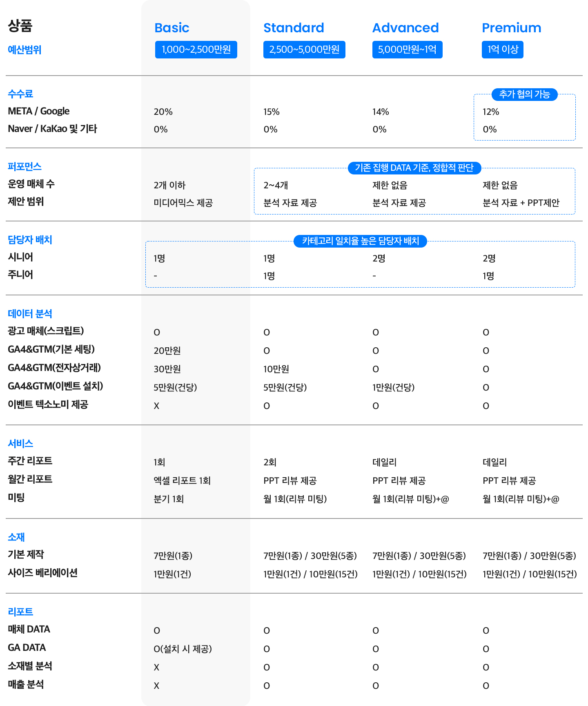The height and width of the screenshot is (706, 588).
Task: Click the 월간 리포트 row label
Action: pos(30,479)
